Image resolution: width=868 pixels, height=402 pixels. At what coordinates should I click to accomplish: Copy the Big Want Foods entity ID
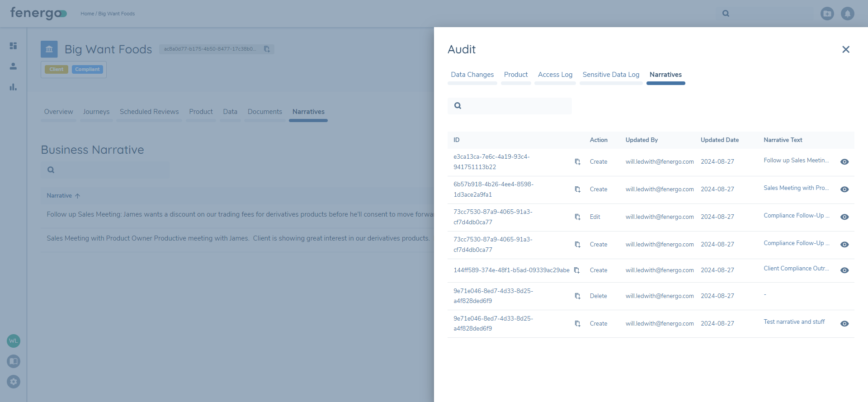click(267, 49)
